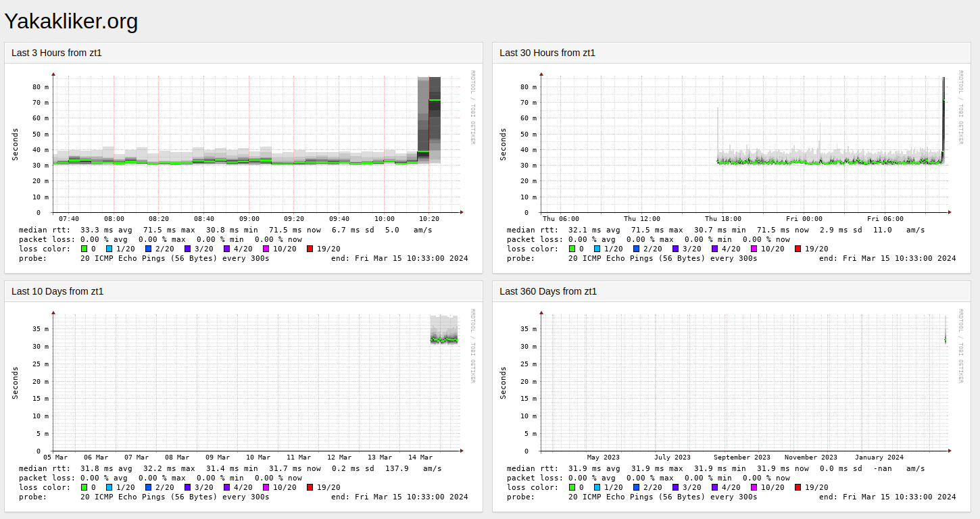Click purple 4/20 swatch in 30 Hours legend
This screenshot has height=519, width=980.
pos(714,249)
